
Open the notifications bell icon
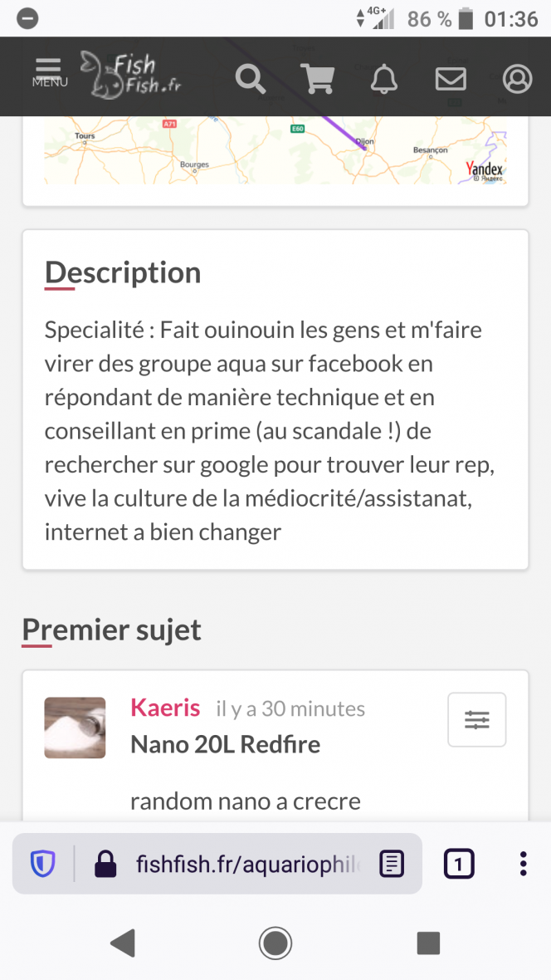pyautogui.click(x=384, y=79)
